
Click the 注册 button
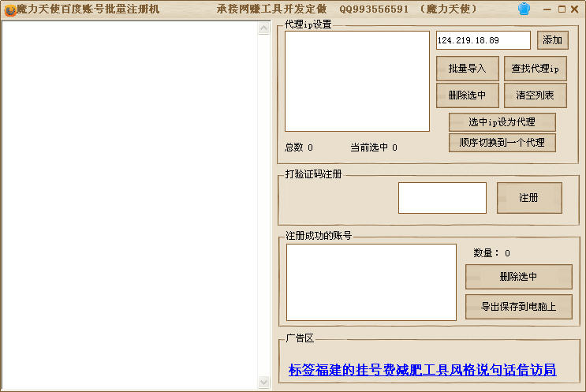click(529, 198)
